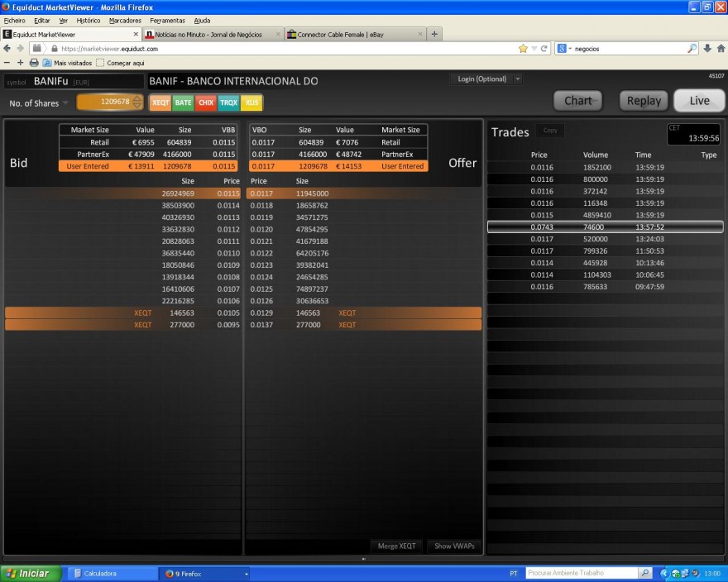Image resolution: width=728 pixels, height=582 pixels.
Task: Click the bottom panel splitter handle
Action: point(363,559)
